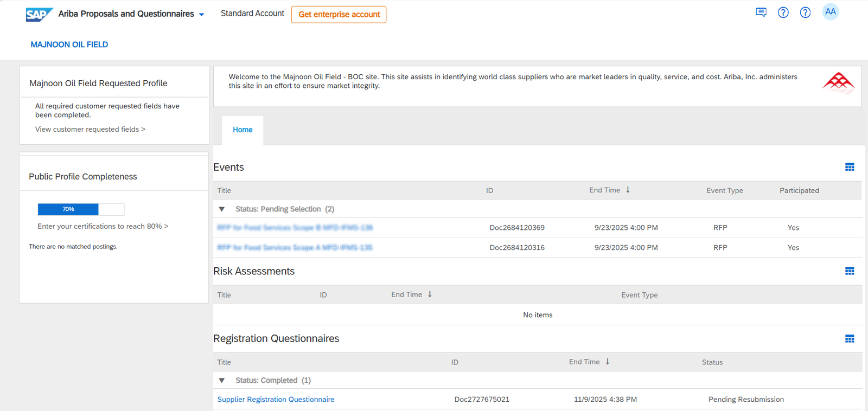
Task: Open Supplier Registration Questionnaire link
Action: [x=276, y=400]
